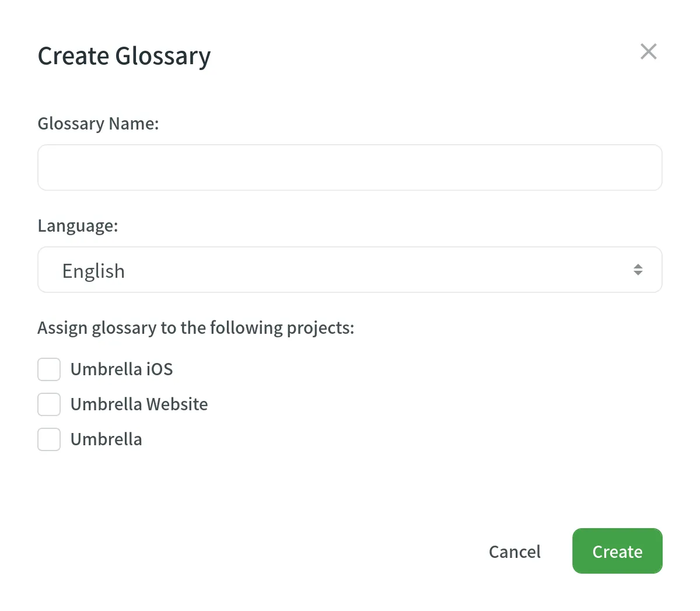Click inside the Glossary Name text field
This screenshot has width=700, height=611.
pyautogui.click(x=350, y=167)
